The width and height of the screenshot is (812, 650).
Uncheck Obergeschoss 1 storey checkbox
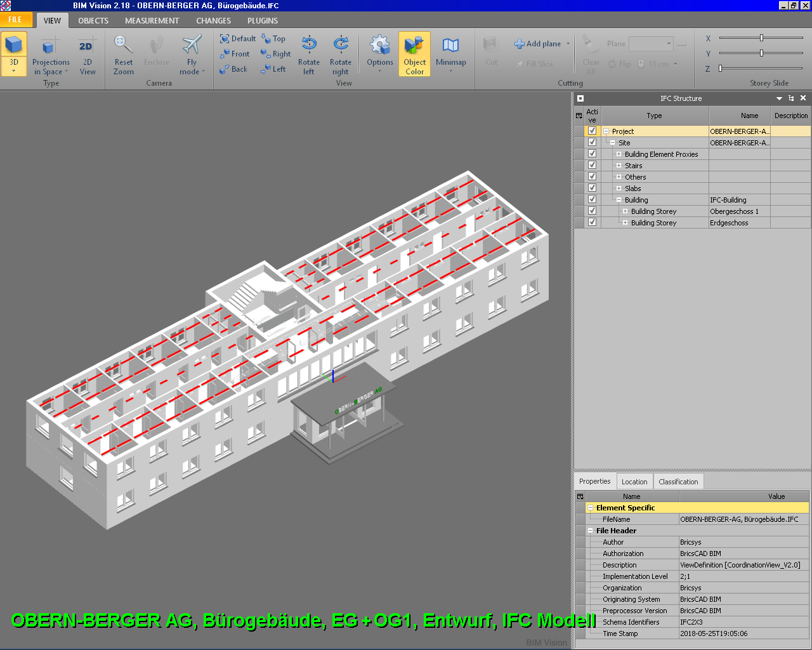[x=593, y=211]
